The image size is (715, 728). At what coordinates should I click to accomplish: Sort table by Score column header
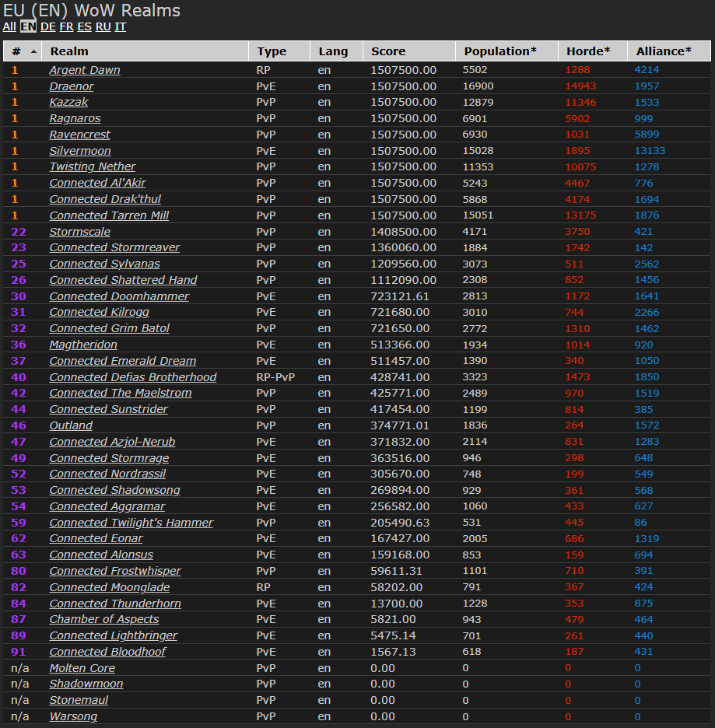point(409,51)
